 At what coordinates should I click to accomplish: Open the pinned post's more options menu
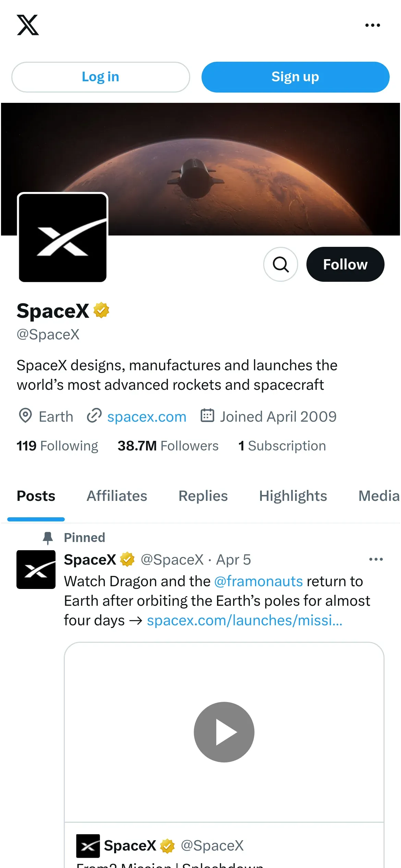[376, 559]
